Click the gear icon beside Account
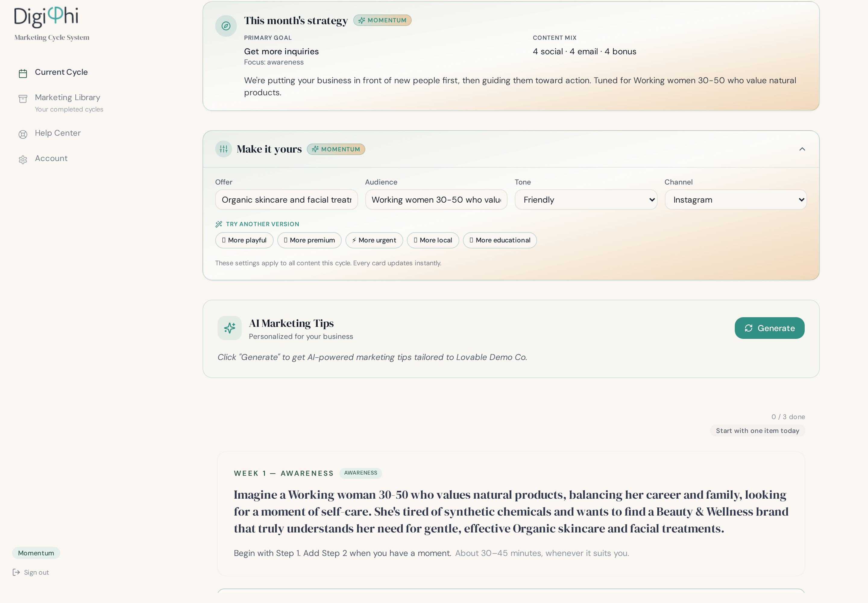This screenshot has height=603, width=868. tap(23, 159)
